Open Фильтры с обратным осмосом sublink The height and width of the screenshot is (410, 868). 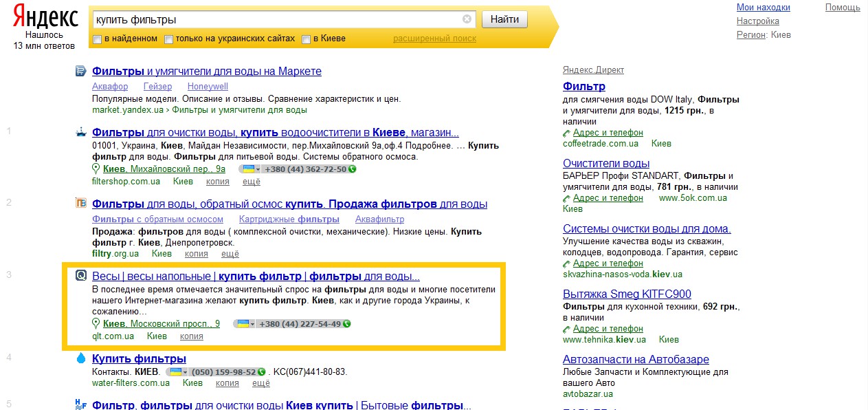pos(157,219)
